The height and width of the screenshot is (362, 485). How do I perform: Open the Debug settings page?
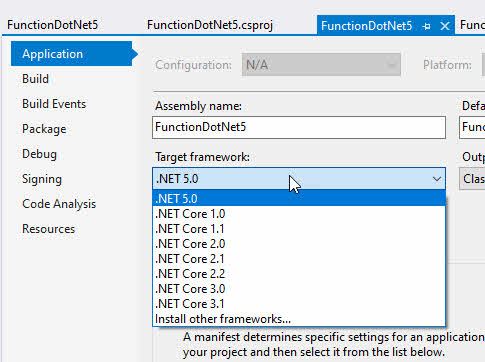coord(39,154)
